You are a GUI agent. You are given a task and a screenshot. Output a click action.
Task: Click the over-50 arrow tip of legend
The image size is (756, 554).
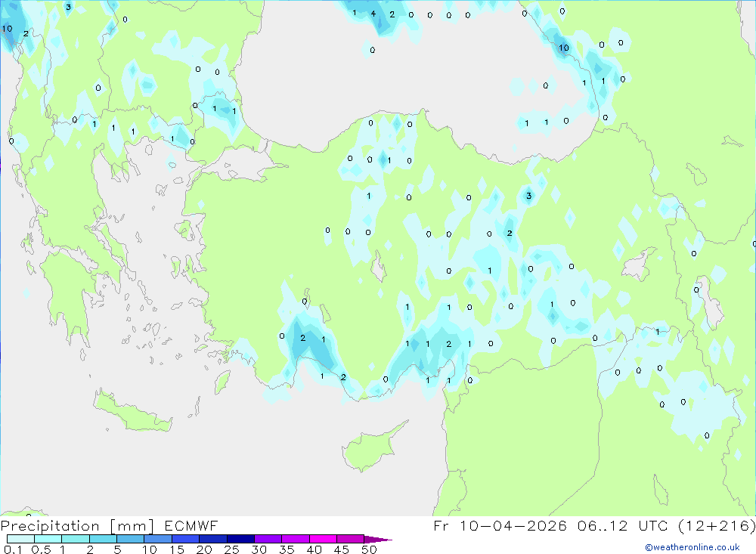(x=377, y=539)
